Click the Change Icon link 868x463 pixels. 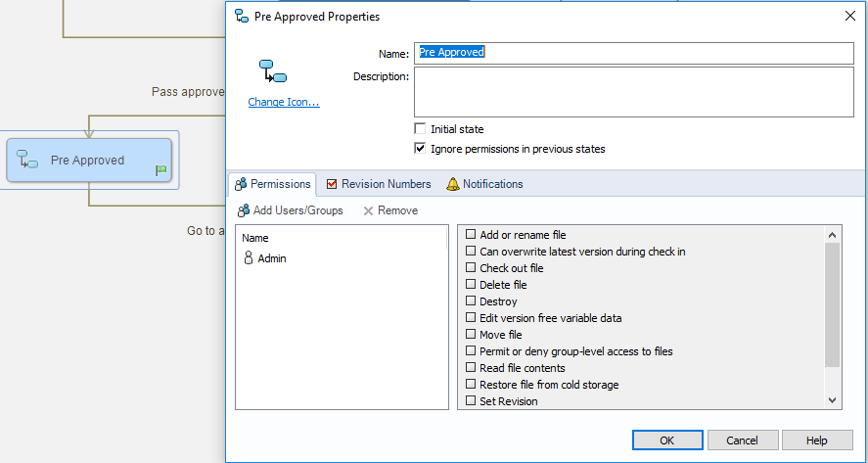point(284,102)
